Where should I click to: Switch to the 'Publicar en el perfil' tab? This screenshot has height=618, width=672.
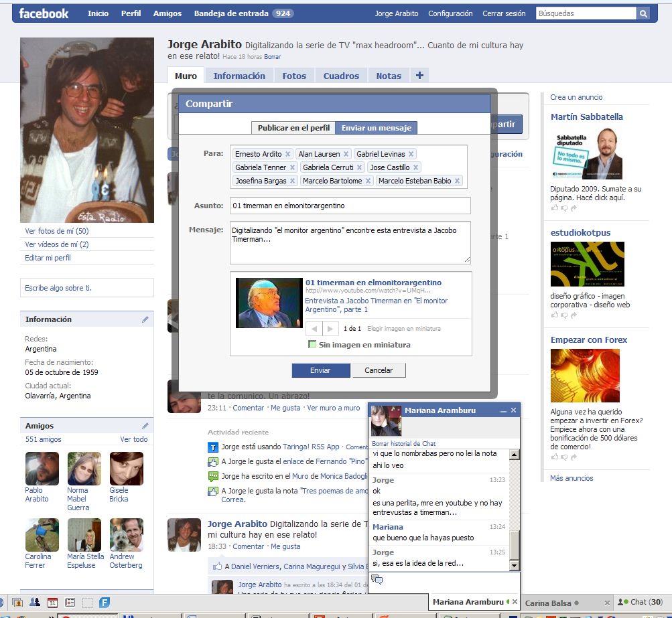point(293,128)
